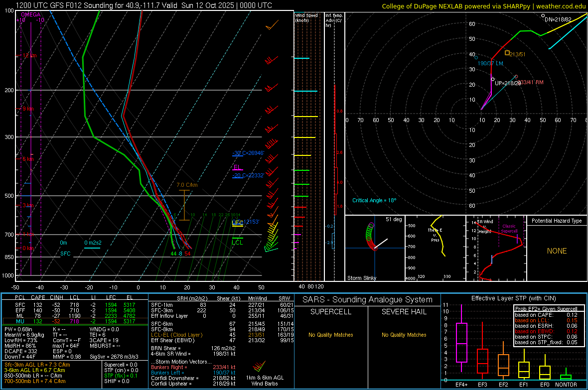
Task: Click the MeanW = 6.9g/kg value
Action: coord(24,335)
